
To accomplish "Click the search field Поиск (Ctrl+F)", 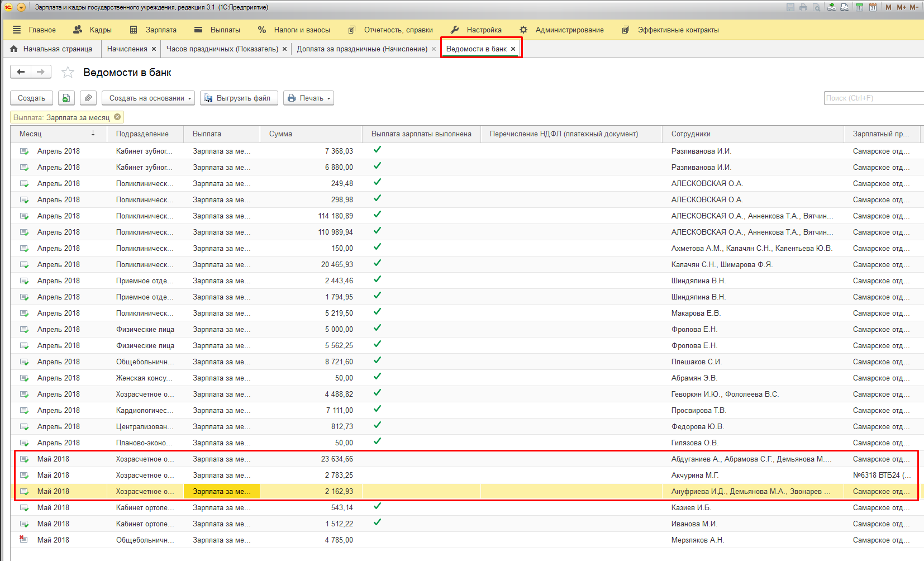I will 873,98.
